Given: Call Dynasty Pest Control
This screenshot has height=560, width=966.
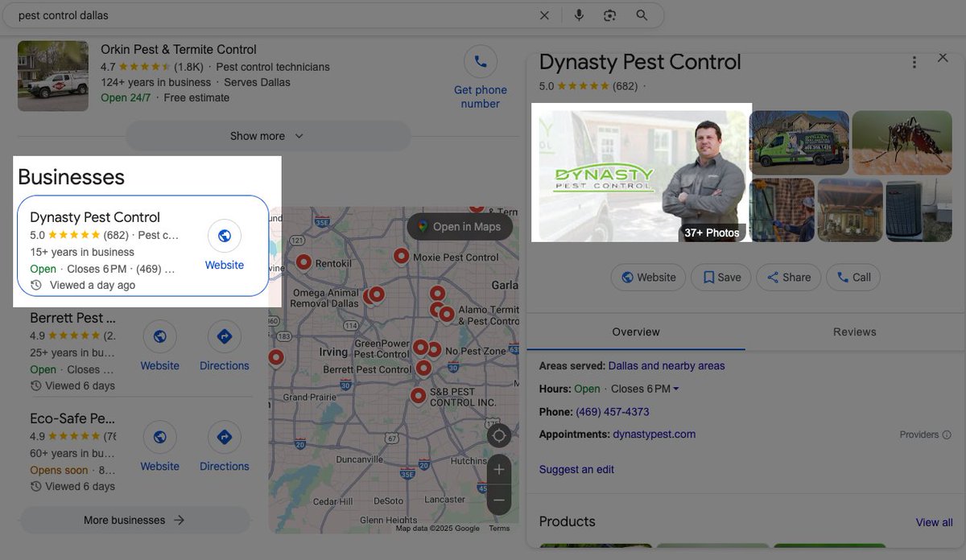Looking at the screenshot, I should [853, 277].
